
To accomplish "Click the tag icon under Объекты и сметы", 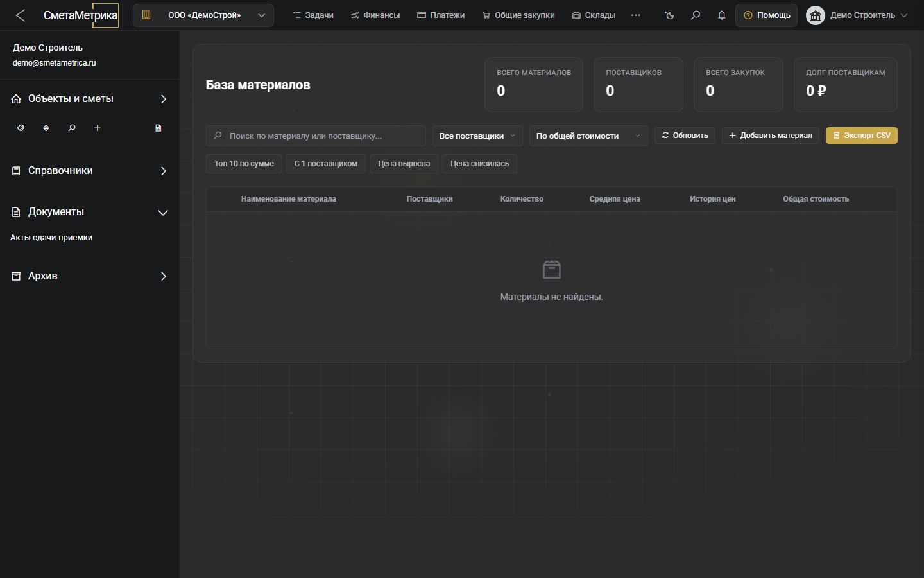I will pyautogui.click(x=21, y=128).
